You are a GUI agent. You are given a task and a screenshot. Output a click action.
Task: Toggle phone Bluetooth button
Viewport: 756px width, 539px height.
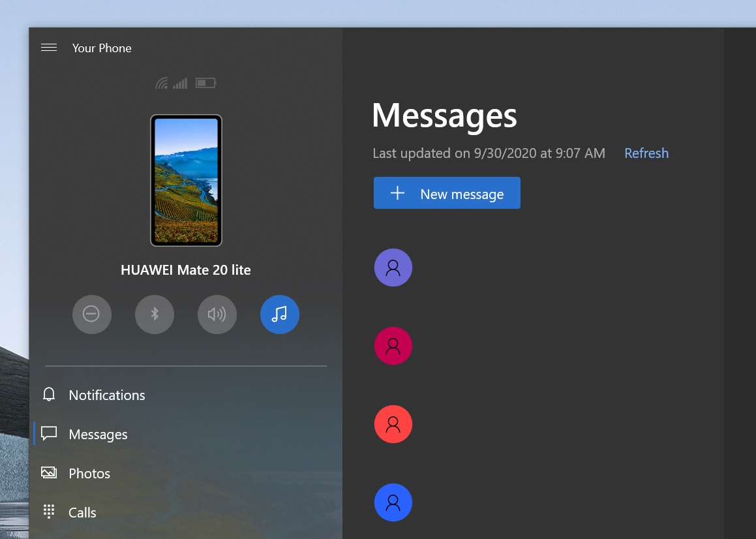155,315
